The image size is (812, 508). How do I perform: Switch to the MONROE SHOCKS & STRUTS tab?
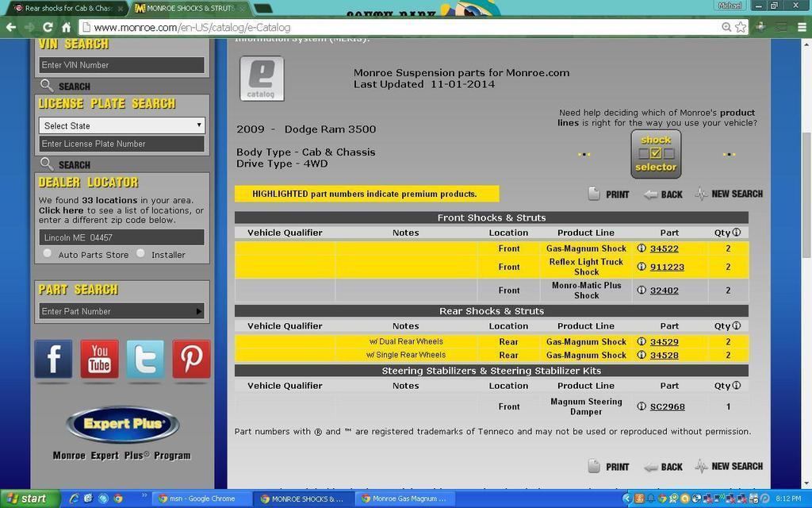[190, 8]
